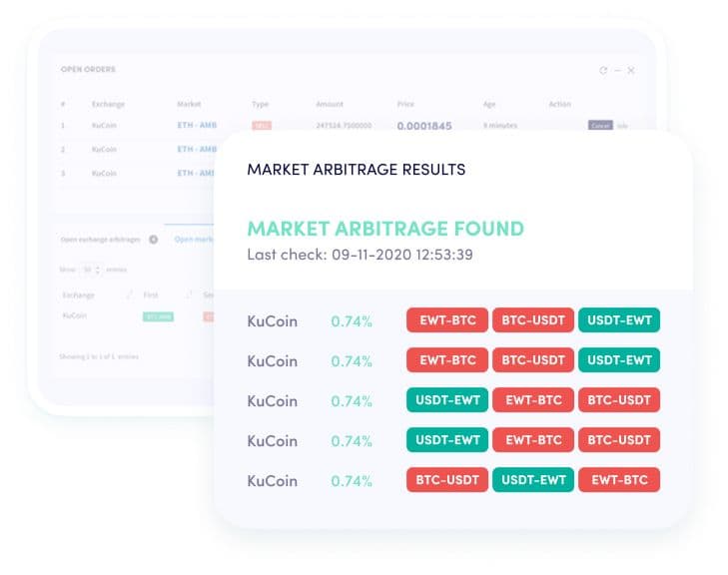
Task: Click BTC-USDT tag in the first result row
Action: click(533, 320)
